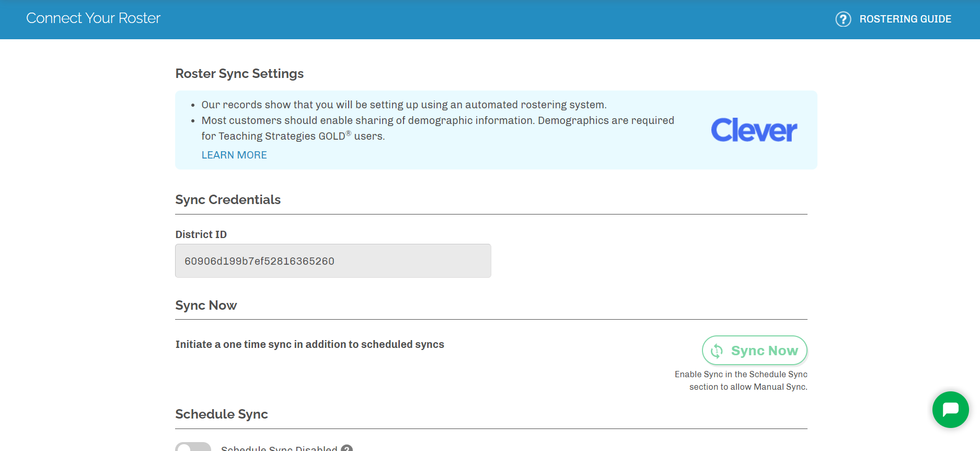Click the Clever logo

(x=754, y=130)
